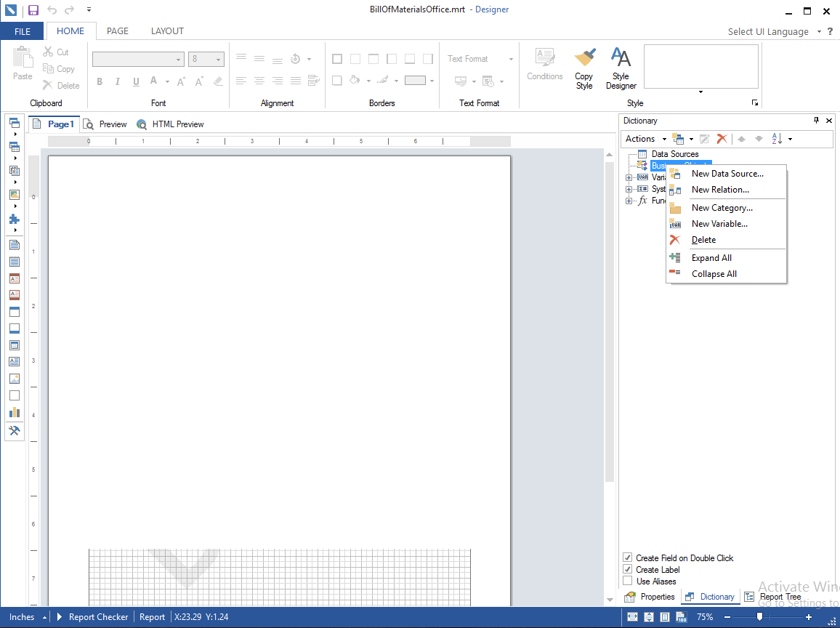Open the FILE ribbon tab
Viewport: 840px width, 628px height.
coord(22,31)
